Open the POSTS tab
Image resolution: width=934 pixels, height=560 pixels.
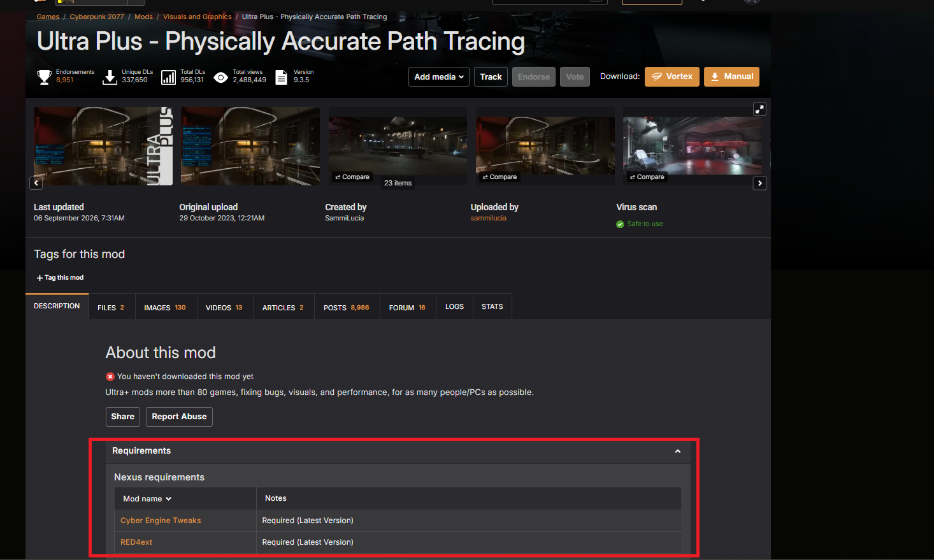347,307
